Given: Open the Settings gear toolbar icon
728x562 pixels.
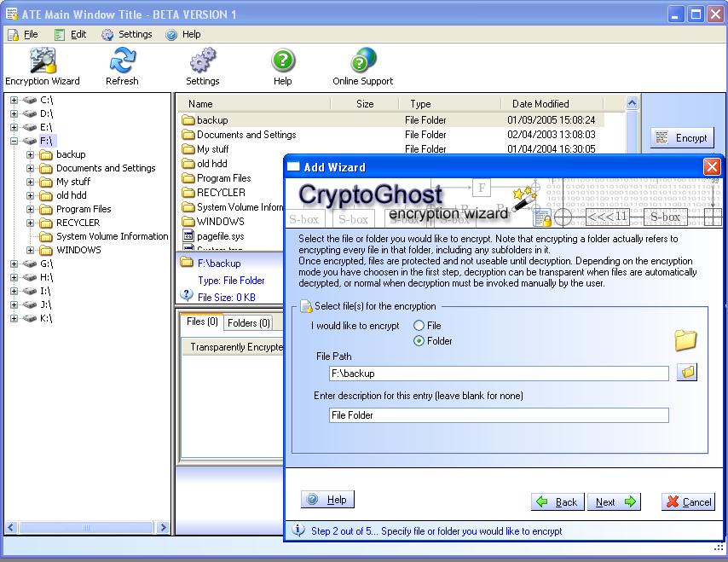Looking at the screenshot, I should 203,61.
